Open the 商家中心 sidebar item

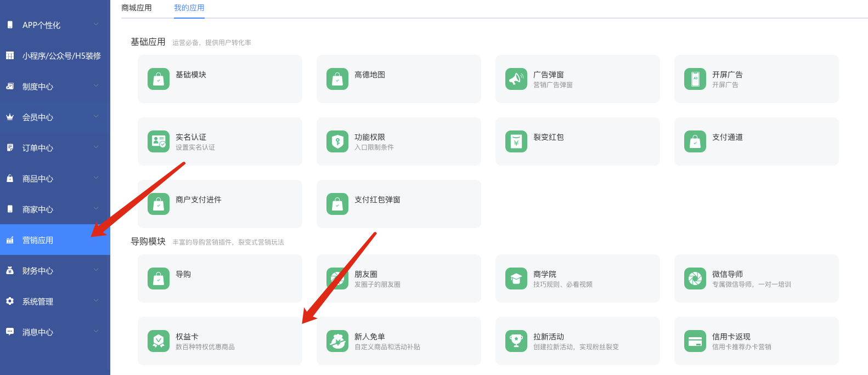[55, 209]
